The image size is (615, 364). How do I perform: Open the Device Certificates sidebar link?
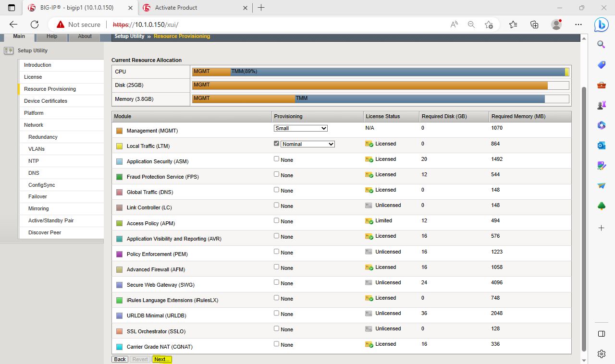46,101
